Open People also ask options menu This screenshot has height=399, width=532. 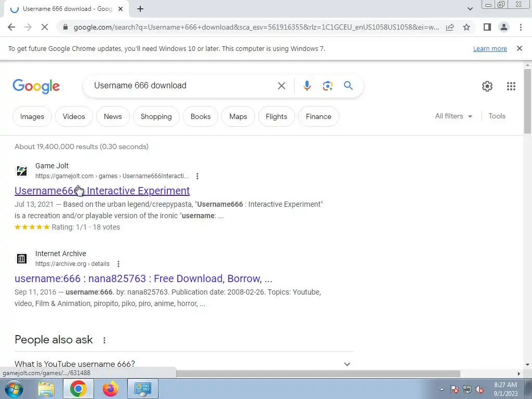[104, 340]
